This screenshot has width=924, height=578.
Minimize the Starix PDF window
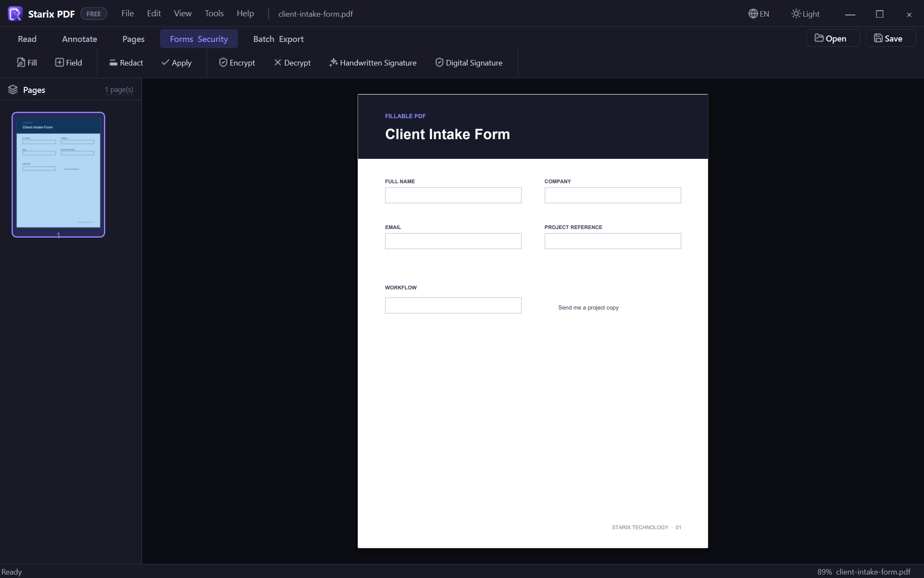click(850, 14)
